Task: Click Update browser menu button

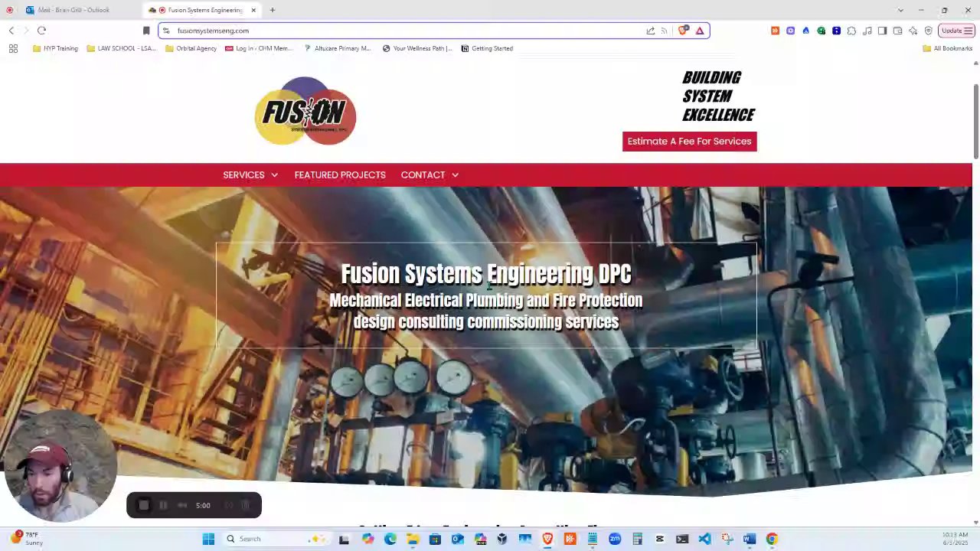Action: 956,31
